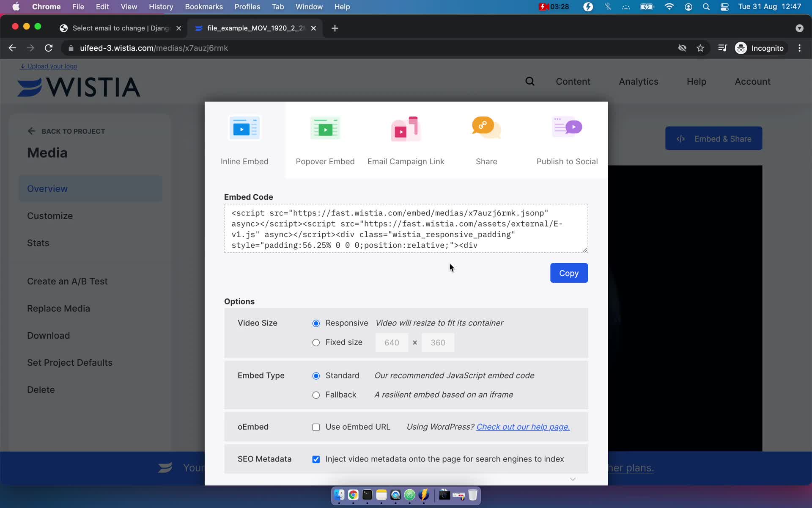Click the Wistia search magnifier icon
The image size is (812, 508).
(530, 81)
